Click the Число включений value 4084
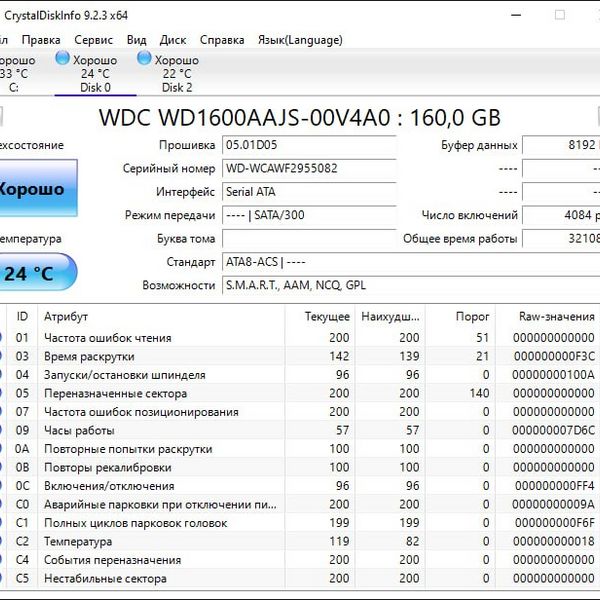Screen dimensions: 600x600 point(561,215)
